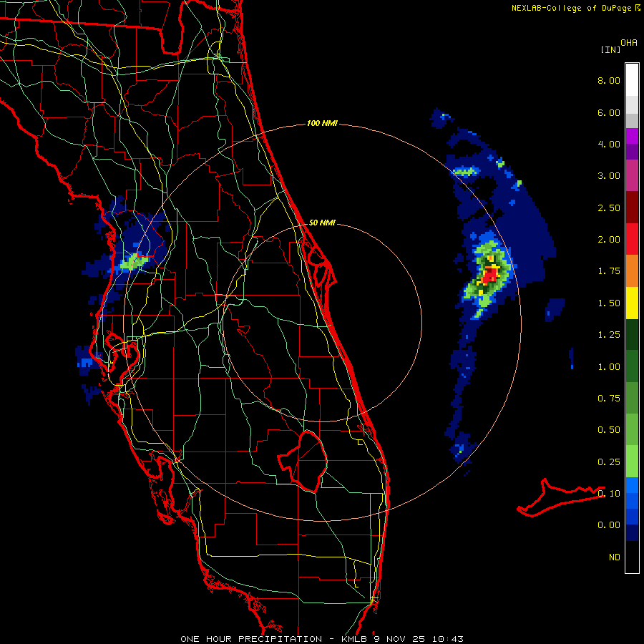Pick the yellow swatch beside 1.50

point(632,303)
